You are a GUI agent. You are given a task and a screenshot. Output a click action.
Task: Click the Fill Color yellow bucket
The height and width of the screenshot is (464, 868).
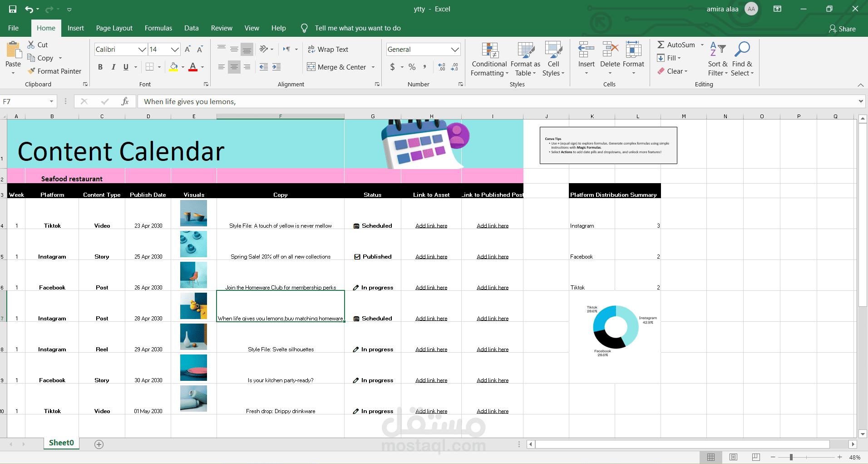173,67
